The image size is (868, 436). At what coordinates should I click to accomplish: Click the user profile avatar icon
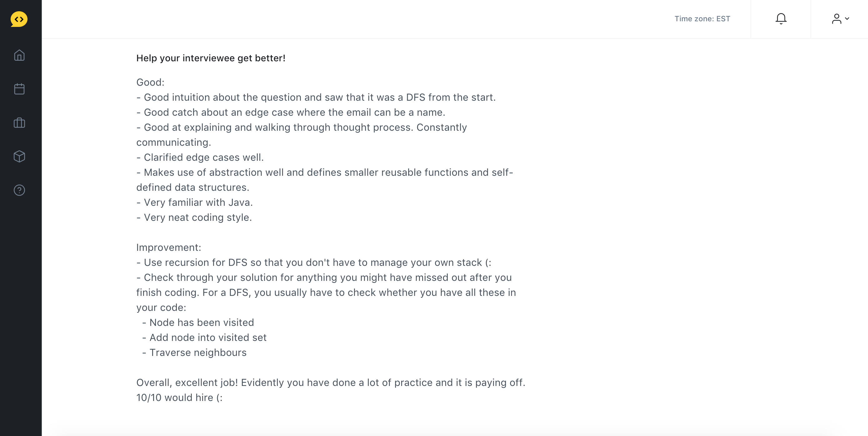pos(836,18)
